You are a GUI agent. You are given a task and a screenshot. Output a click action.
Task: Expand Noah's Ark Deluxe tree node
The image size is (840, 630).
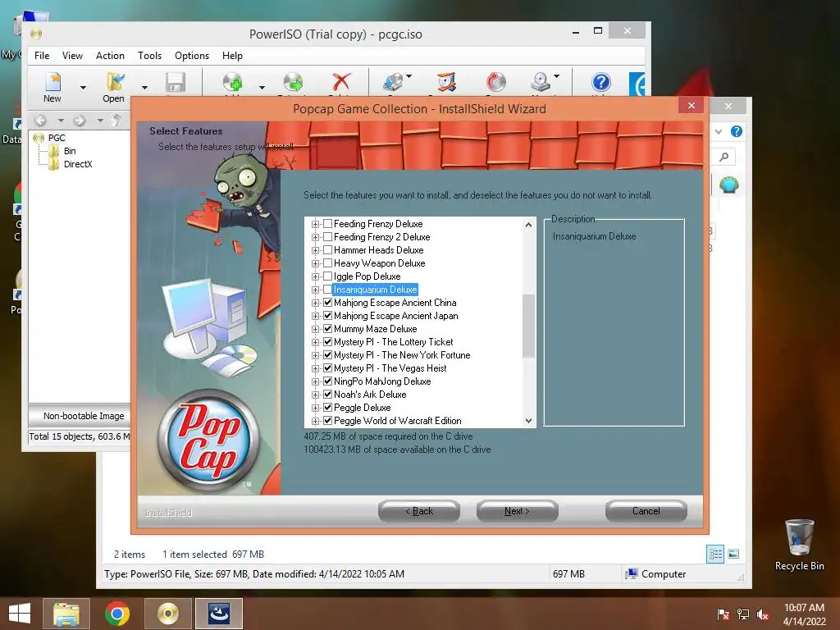coord(316,395)
